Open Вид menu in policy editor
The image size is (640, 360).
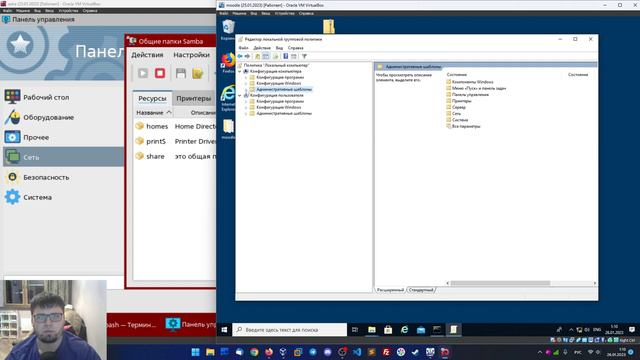pos(279,48)
